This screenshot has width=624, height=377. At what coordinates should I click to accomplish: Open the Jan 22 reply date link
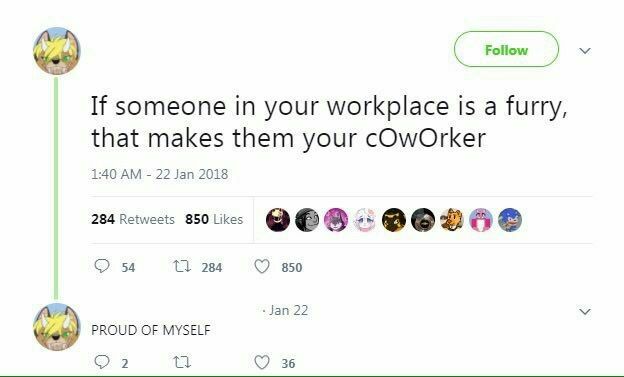288,310
